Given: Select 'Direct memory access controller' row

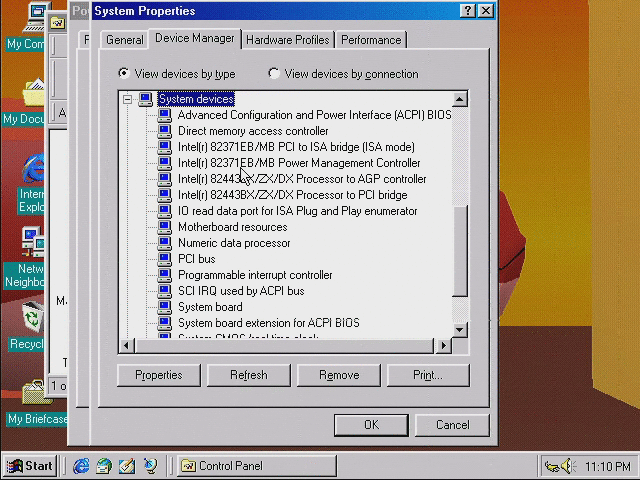Looking at the screenshot, I should point(253,131).
